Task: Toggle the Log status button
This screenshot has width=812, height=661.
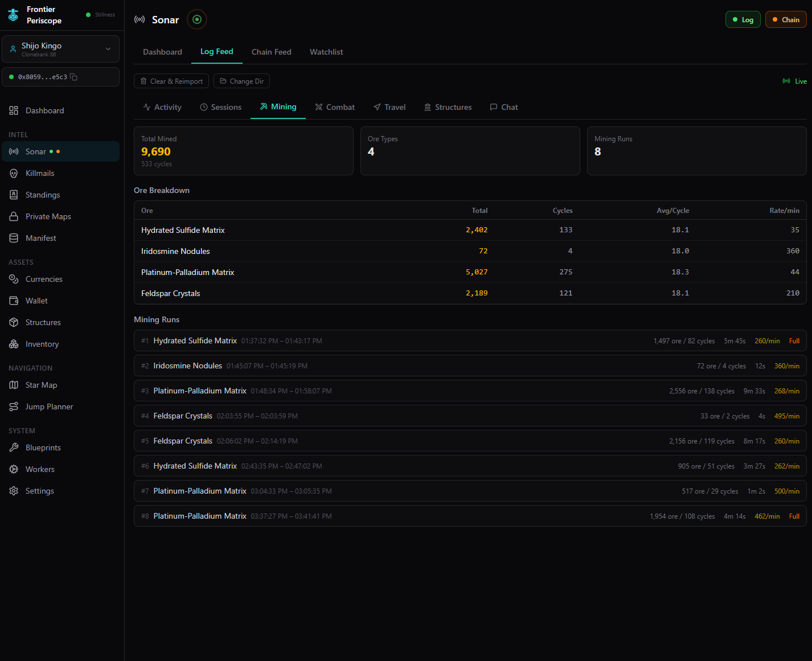Action: 743,19
